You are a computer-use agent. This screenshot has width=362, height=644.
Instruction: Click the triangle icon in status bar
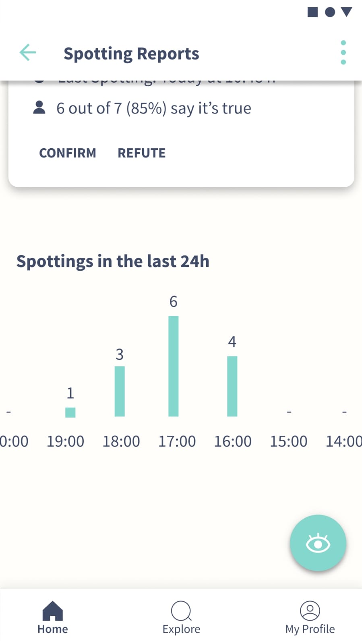pos(347,12)
